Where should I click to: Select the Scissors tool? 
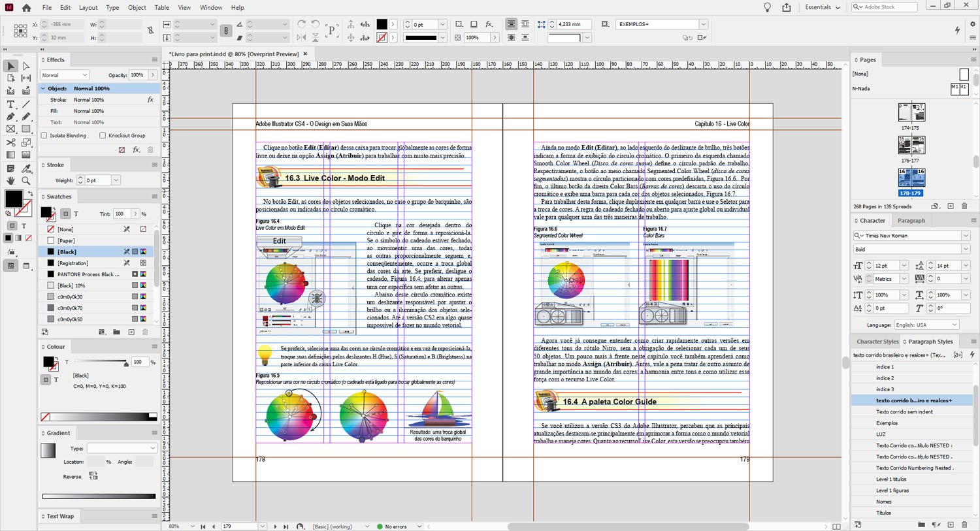click(x=10, y=142)
